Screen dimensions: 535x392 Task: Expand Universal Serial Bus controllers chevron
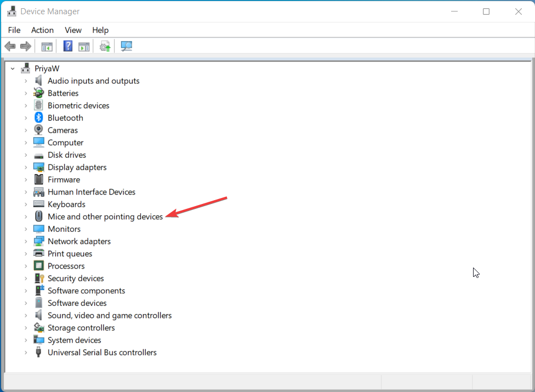(x=26, y=353)
